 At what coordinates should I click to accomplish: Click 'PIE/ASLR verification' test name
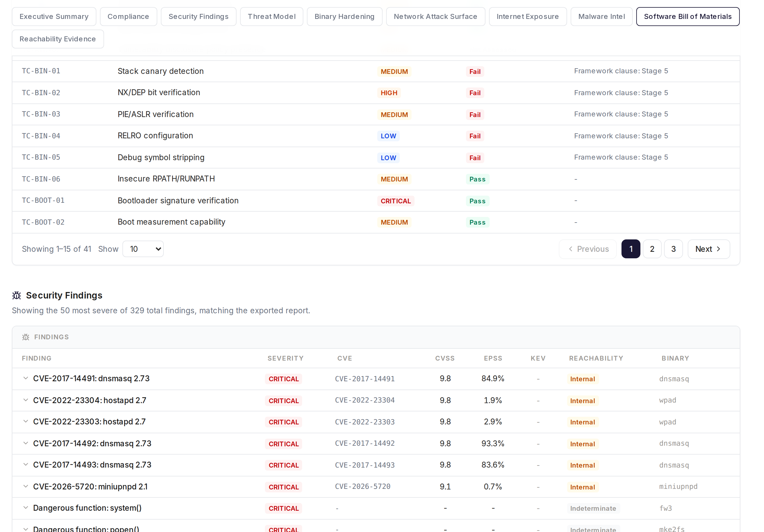(156, 114)
